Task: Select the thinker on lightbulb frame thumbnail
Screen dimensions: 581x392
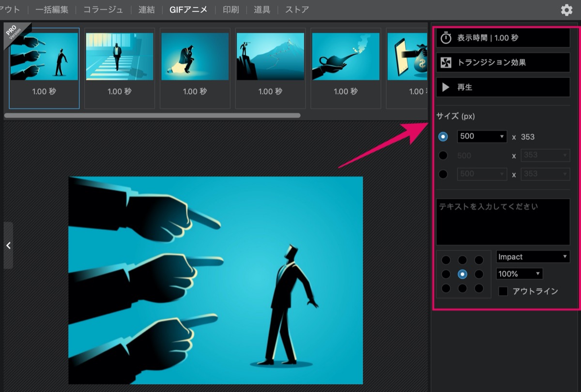Action: (195, 57)
